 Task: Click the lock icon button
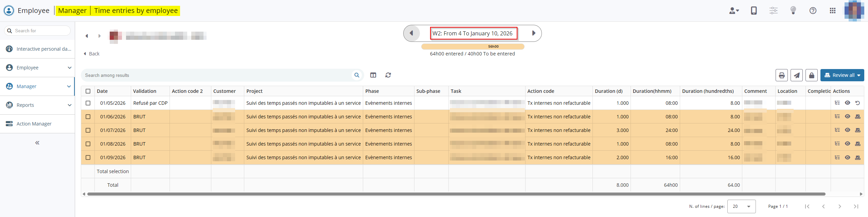(811, 75)
